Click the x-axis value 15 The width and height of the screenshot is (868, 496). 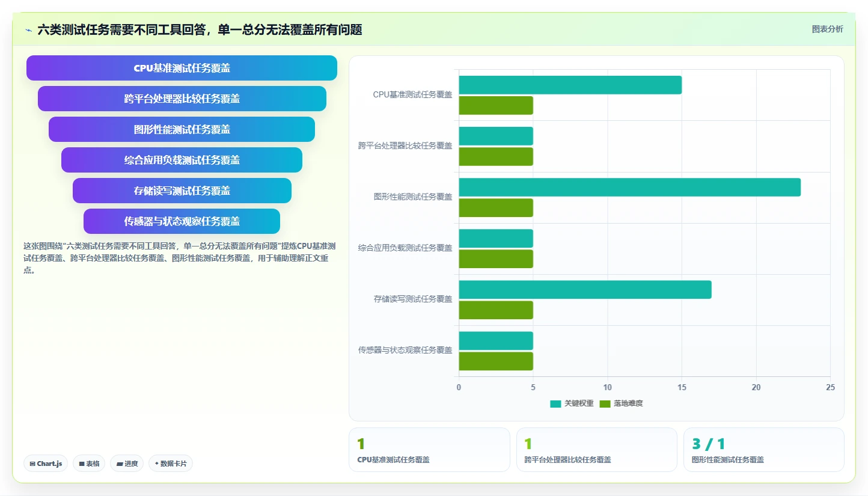tap(682, 388)
